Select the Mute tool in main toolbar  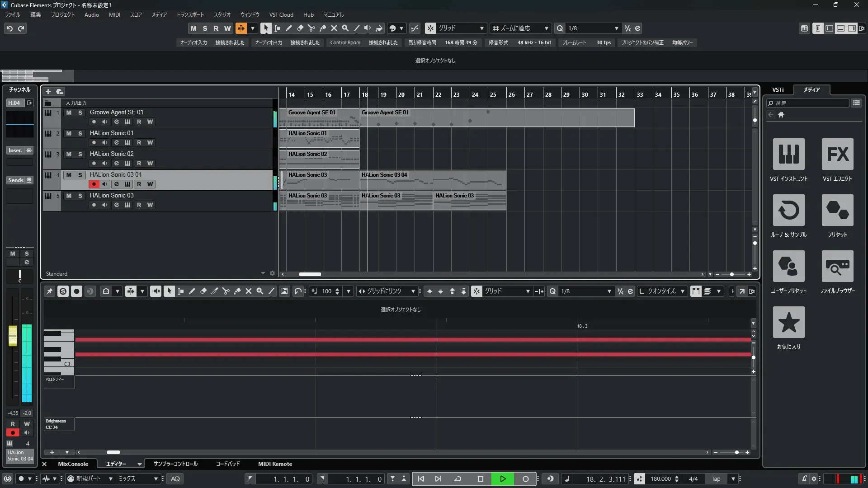coord(334,28)
